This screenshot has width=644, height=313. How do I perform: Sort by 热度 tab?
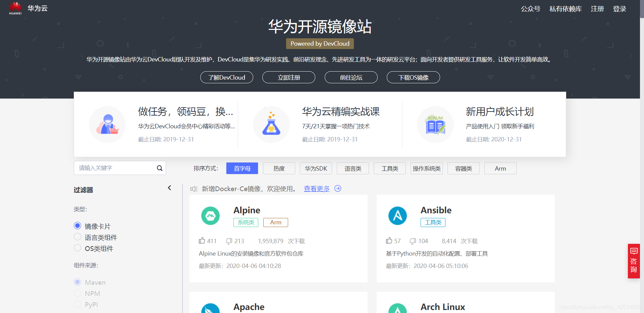coord(279,168)
